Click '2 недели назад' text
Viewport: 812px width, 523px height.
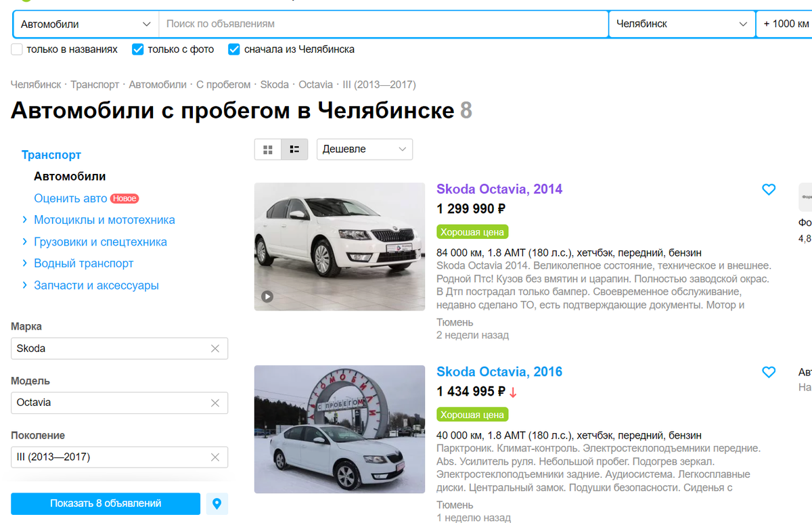point(472,336)
